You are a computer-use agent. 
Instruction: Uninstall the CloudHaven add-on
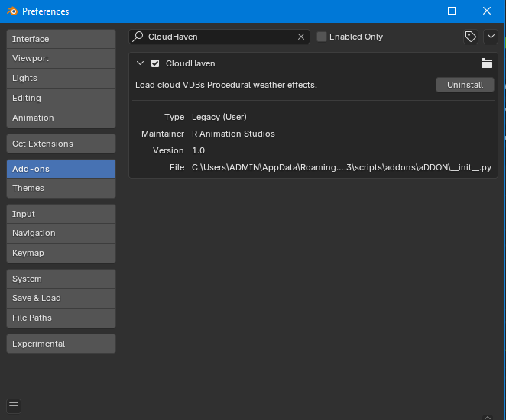click(x=465, y=85)
